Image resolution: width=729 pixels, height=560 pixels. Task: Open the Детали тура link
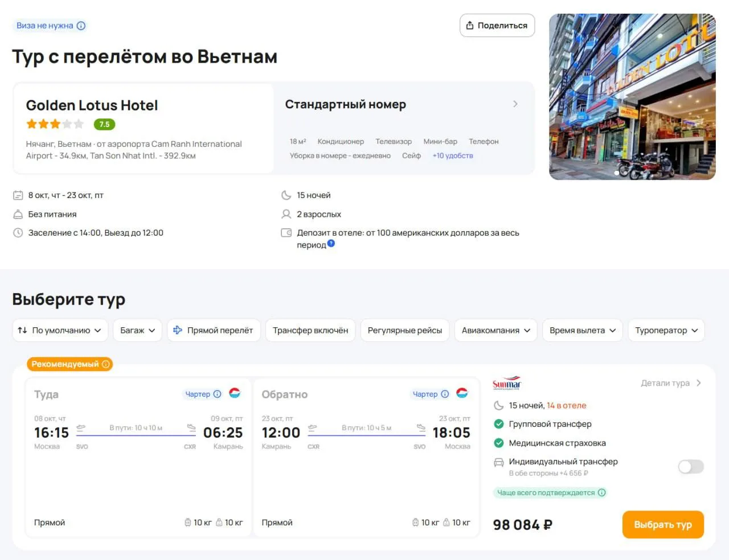click(671, 383)
